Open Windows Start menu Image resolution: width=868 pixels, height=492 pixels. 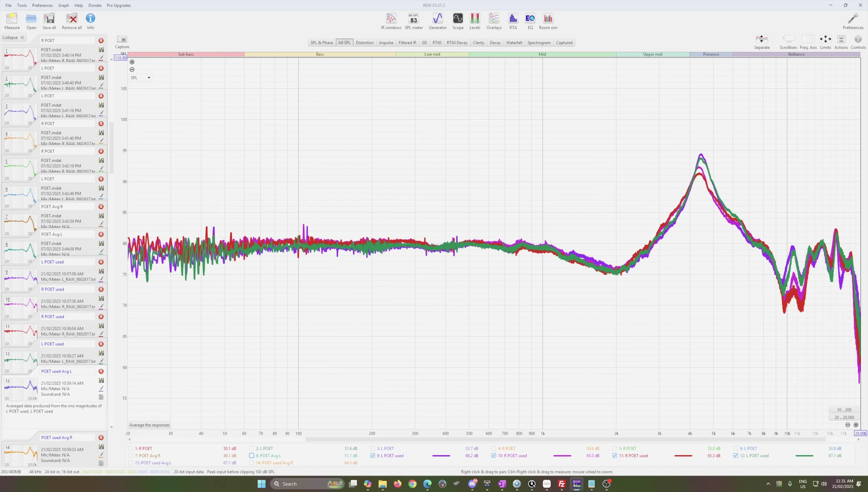pos(261,484)
